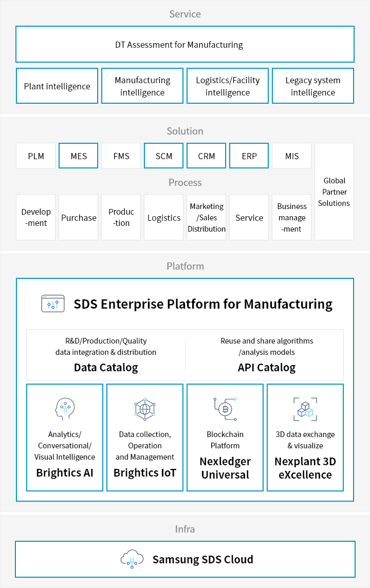Screen dimensions: 370x588
Task: Select the PLM solution tile
Action: [35, 156]
